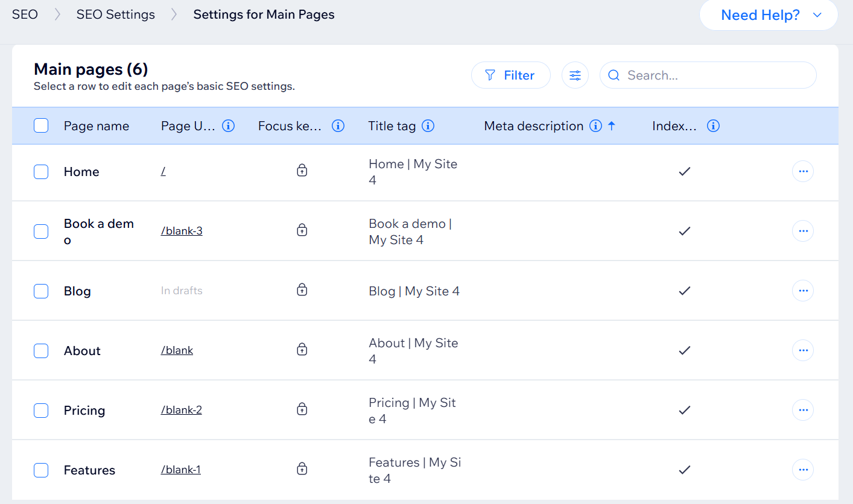
Task: Sort by Meta description arrow
Action: point(612,126)
